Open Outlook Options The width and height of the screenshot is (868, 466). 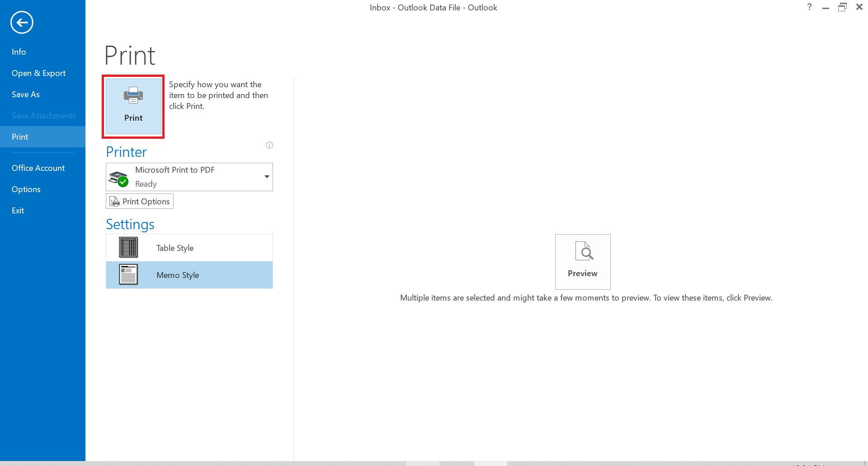pos(42,189)
